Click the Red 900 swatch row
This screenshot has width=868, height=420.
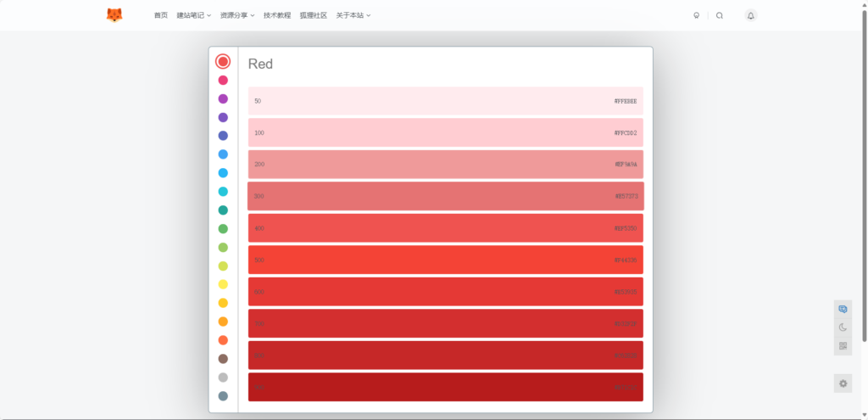click(446, 387)
